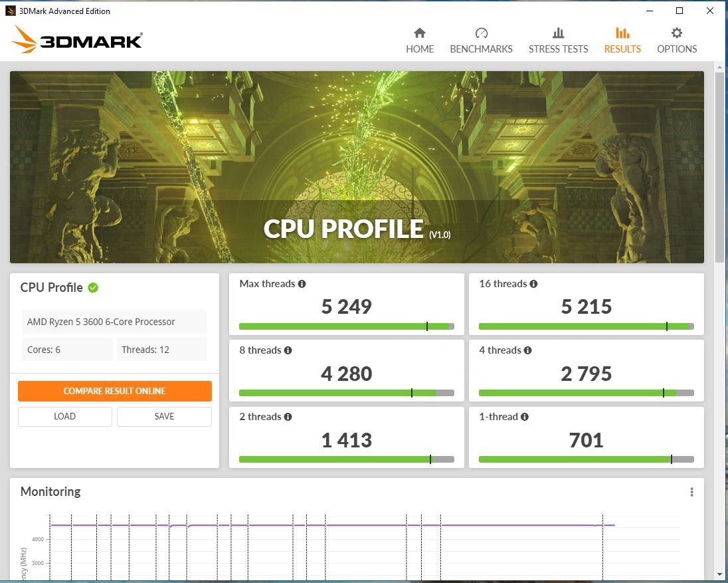The image size is (728, 583).
Task: Click the Max threads progress bar
Action: (x=346, y=326)
